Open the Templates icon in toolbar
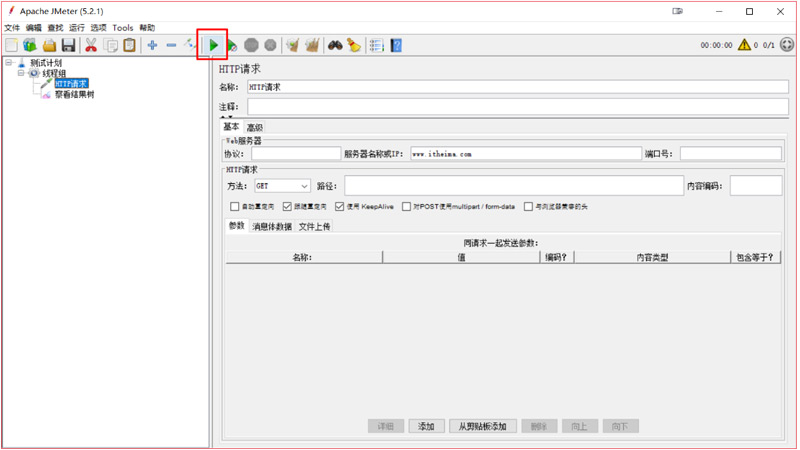 tap(30, 45)
